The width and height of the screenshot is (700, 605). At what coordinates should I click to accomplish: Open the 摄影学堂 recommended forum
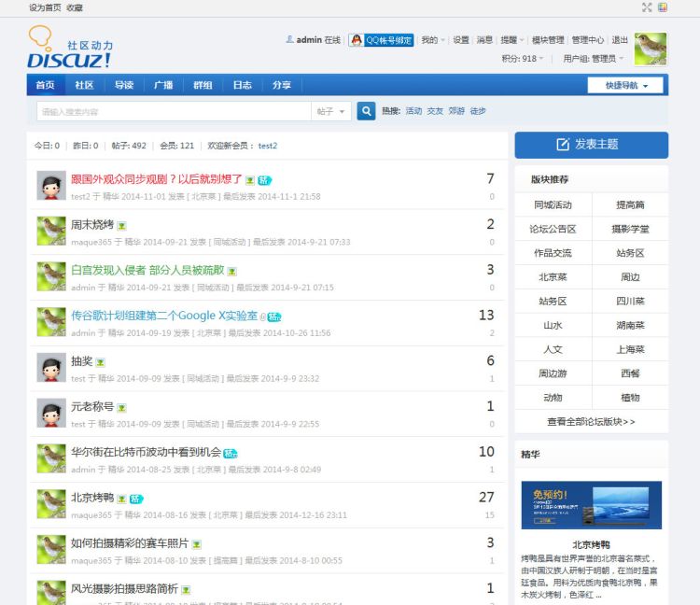point(630,229)
